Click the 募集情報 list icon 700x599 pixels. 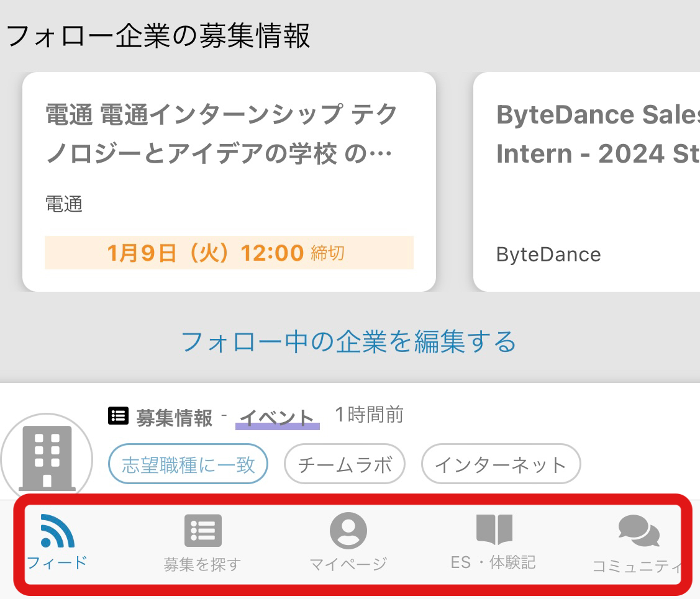coord(118,416)
